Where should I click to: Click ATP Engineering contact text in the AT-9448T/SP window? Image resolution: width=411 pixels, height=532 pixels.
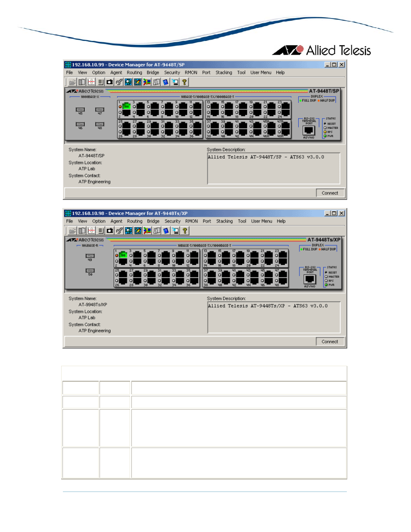pos(94,182)
